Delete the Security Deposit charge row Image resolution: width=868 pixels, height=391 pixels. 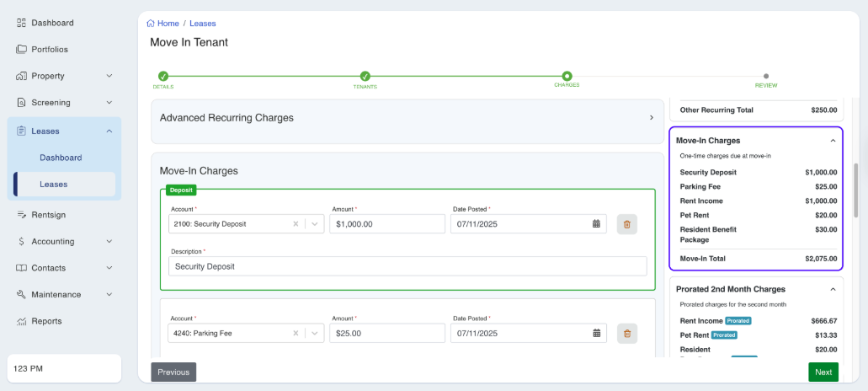click(626, 224)
